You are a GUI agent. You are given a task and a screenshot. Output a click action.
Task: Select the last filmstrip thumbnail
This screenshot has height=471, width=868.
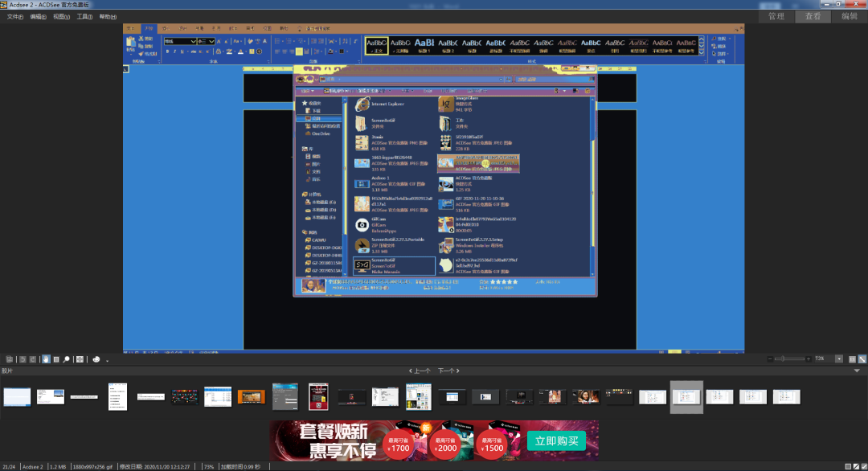click(787, 397)
